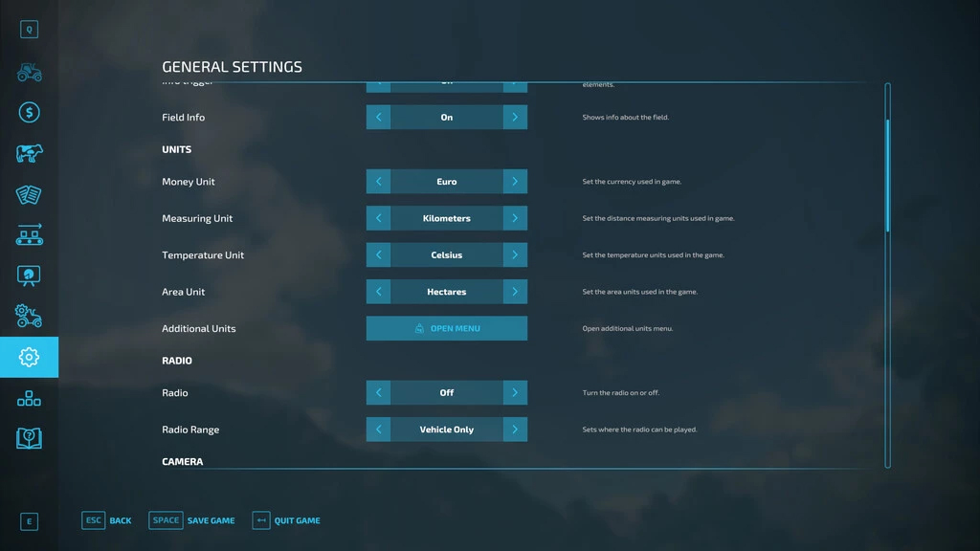Image resolution: width=980 pixels, height=551 pixels.
Task: Open the animals cow page
Action: coord(29,154)
